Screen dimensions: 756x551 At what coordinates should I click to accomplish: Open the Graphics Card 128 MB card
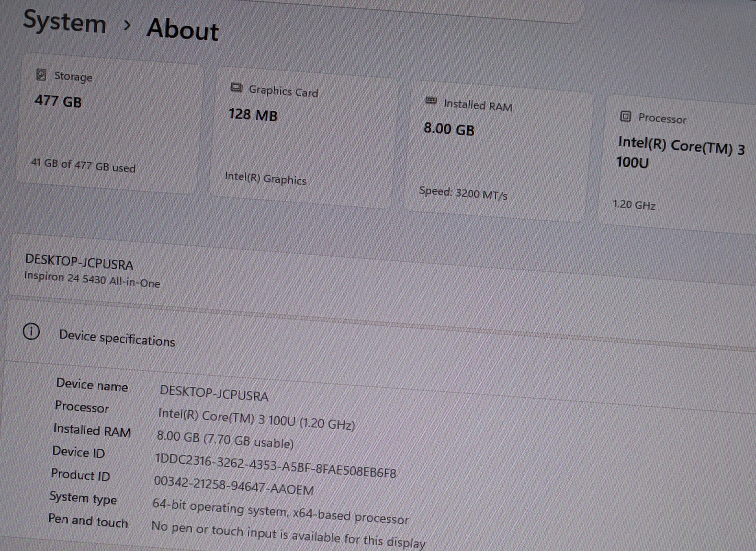303,139
